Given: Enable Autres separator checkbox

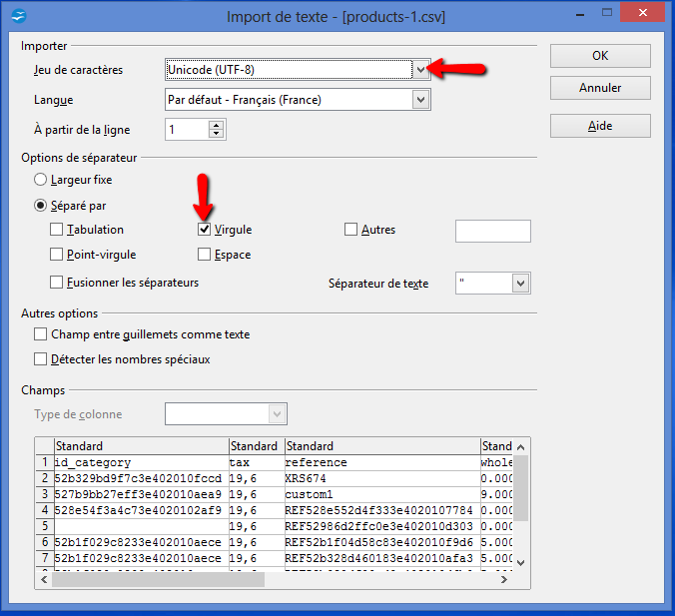Looking at the screenshot, I should click(x=350, y=230).
